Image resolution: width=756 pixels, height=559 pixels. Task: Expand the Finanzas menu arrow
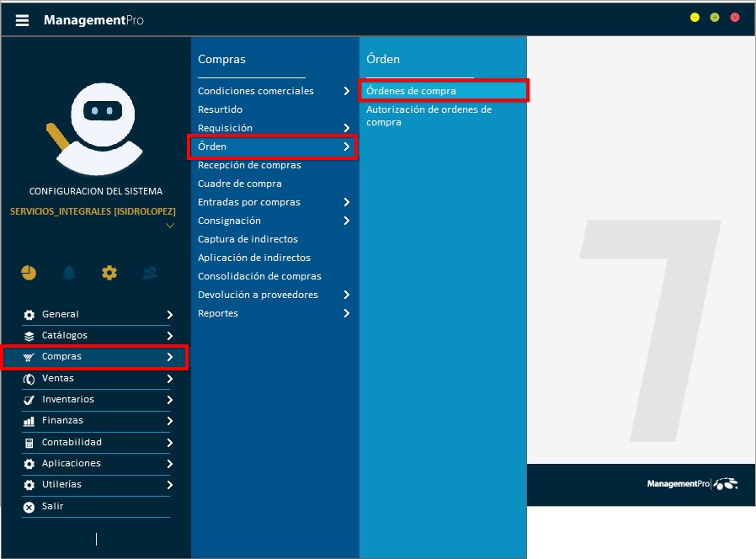170,421
